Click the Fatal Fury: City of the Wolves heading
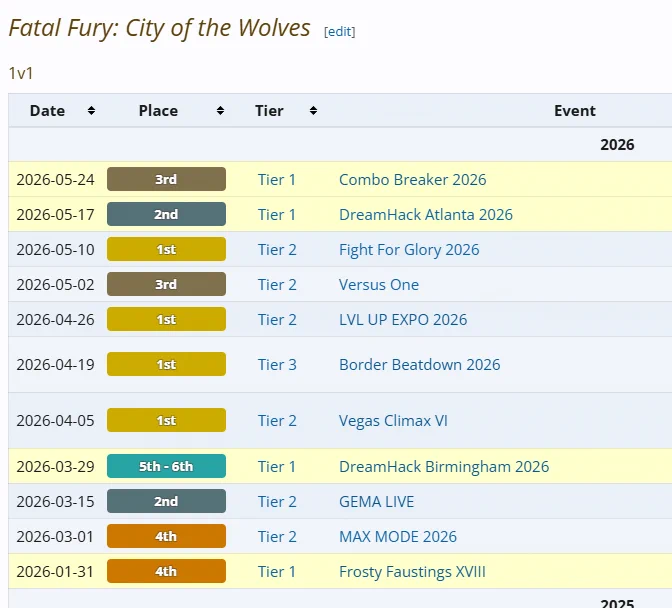The width and height of the screenshot is (672, 608). pyautogui.click(x=159, y=28)
